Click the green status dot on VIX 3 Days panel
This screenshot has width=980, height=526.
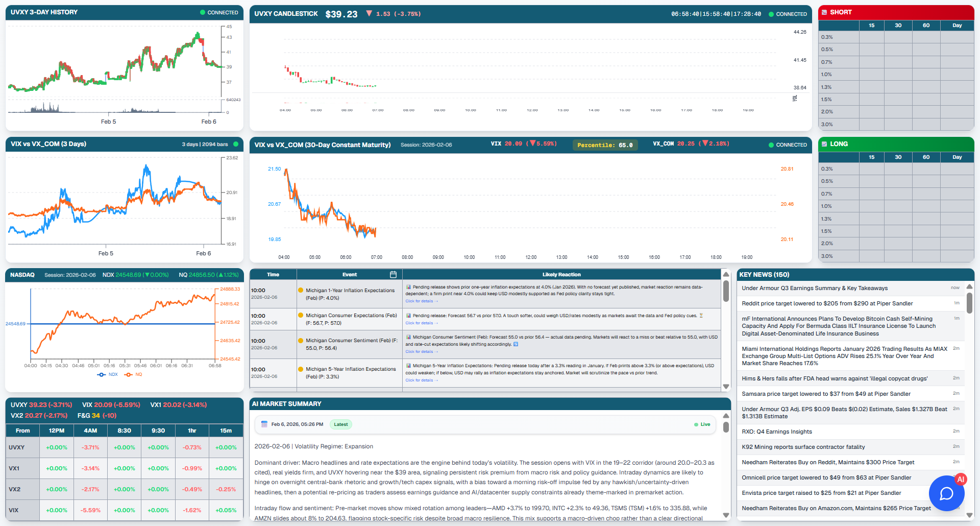coord(236,144)
